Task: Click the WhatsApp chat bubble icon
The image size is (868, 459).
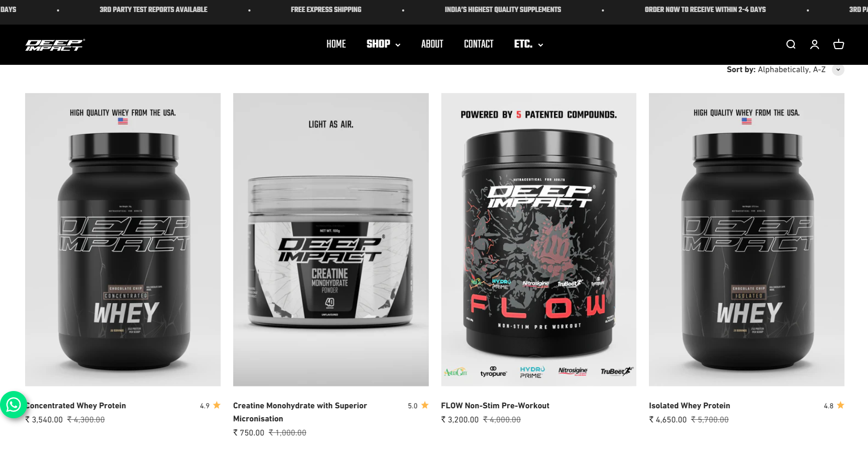Action: (14, 405)
